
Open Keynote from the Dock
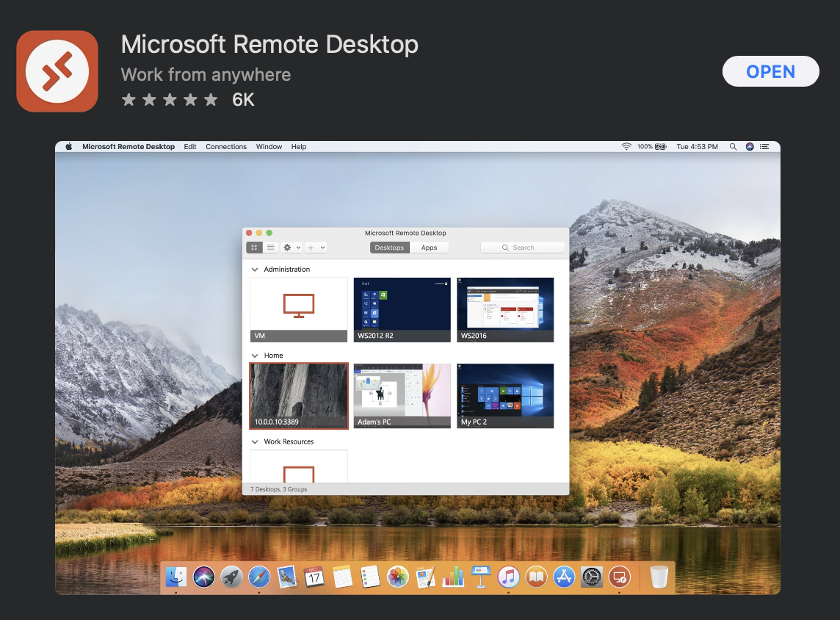[481, 577]
